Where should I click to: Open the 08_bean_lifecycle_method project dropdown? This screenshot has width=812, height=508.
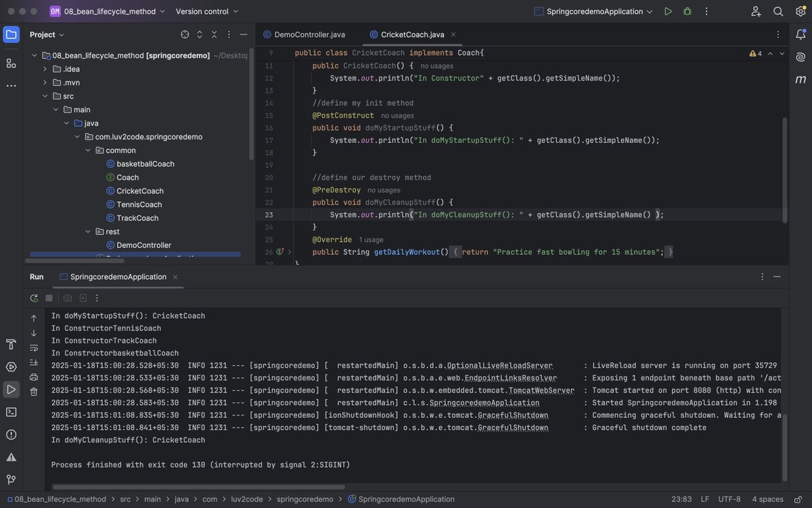(107, 12)
